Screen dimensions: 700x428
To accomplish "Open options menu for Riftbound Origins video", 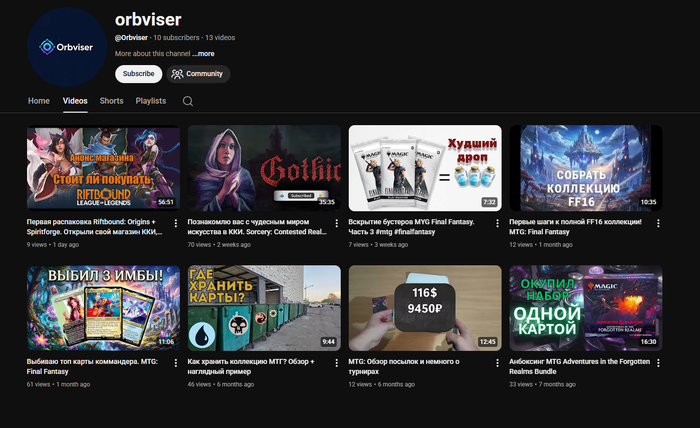I will pyautogui.click(x=175, y=223).
